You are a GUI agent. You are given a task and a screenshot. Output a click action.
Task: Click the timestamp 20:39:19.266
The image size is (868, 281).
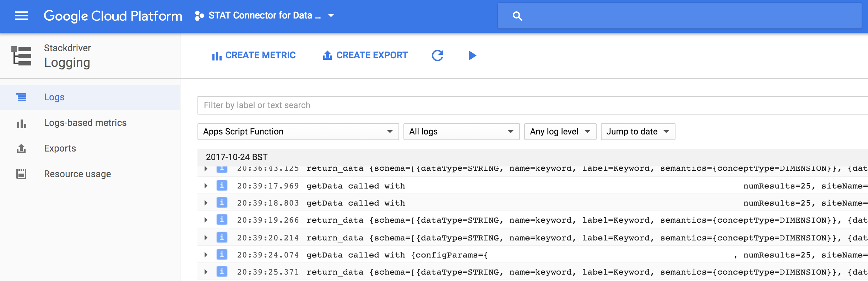click(x=268, y=220)
